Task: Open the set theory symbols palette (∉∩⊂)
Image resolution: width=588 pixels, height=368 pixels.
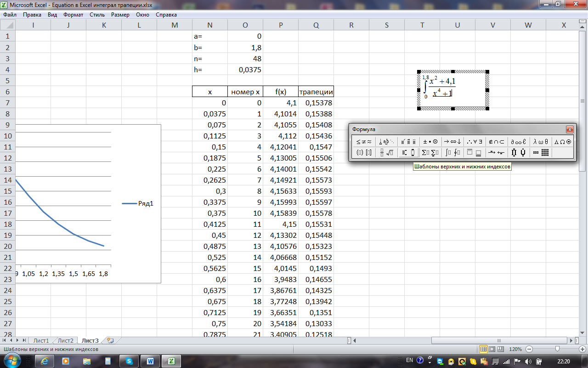Action: tap(497, 142)
